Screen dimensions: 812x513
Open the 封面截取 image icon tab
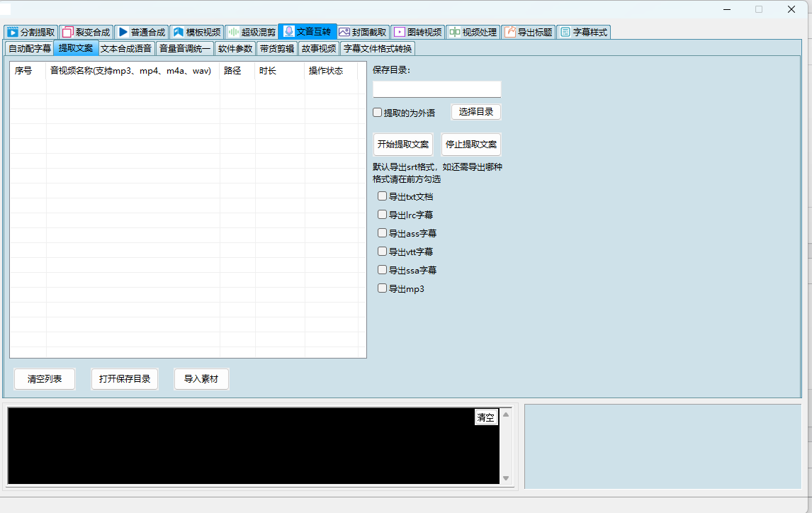coord(344,32)
